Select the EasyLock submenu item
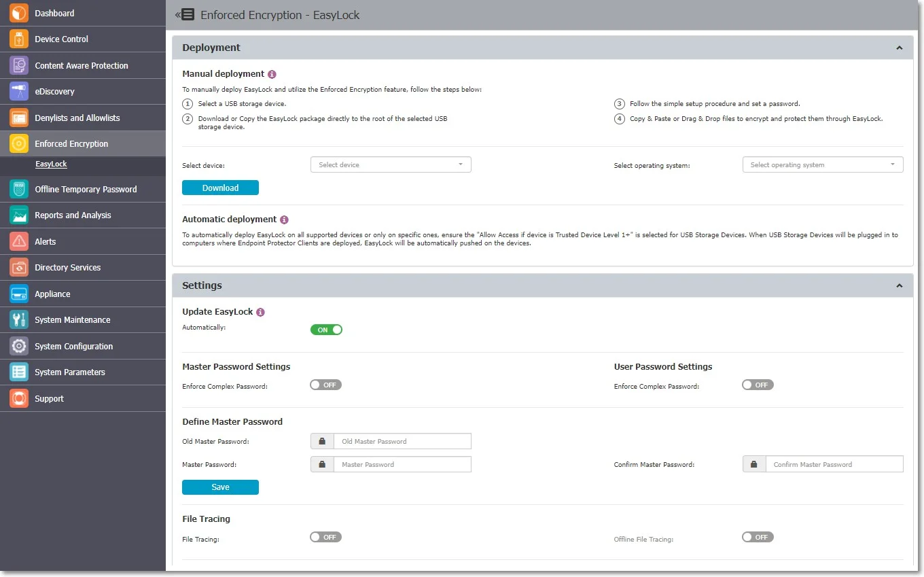 (51, 164)
